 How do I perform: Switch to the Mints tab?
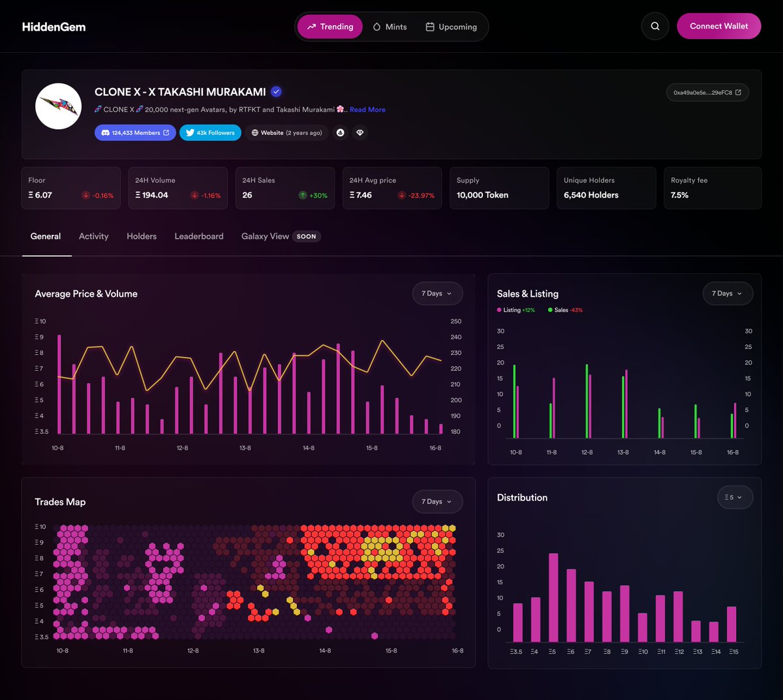390,27
